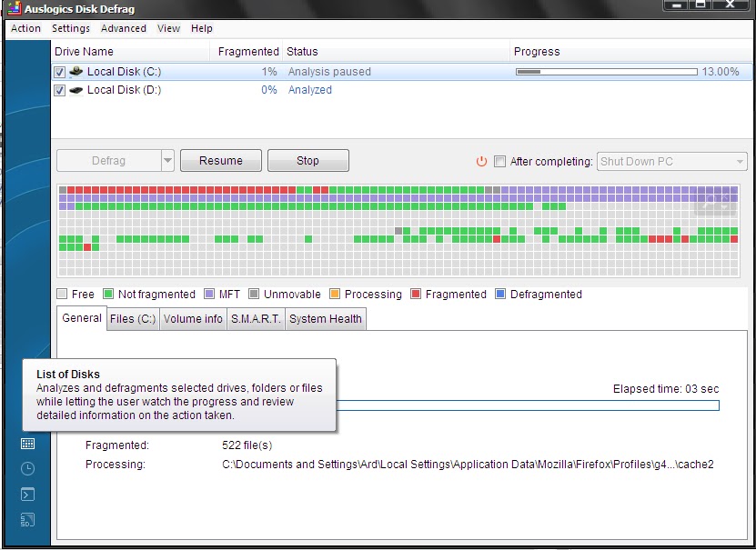
Task: Click the Analyzed status text
Action: 310,90
